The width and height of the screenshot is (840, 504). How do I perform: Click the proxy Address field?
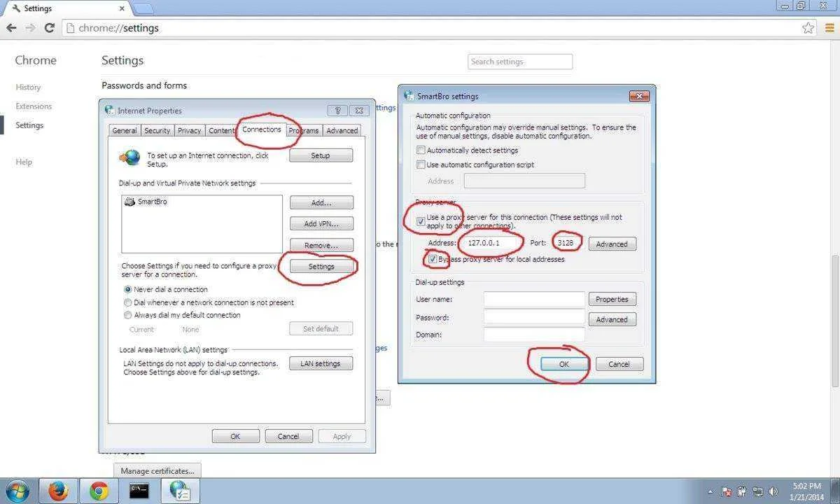[x=490, y=244]
